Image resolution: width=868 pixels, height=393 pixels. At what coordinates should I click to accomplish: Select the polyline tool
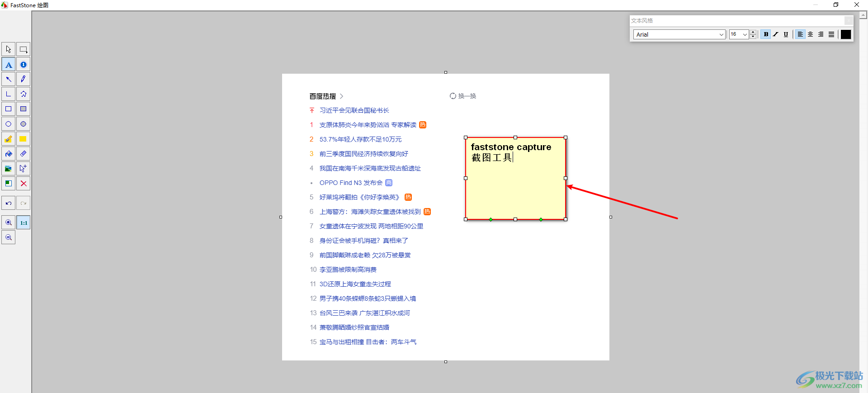click(24, 94)
